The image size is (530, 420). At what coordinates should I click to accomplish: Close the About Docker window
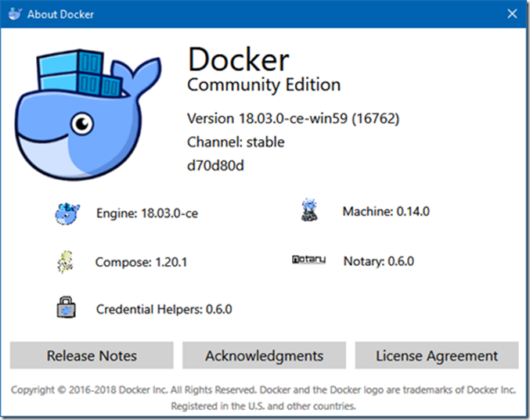tap(511, 14)
